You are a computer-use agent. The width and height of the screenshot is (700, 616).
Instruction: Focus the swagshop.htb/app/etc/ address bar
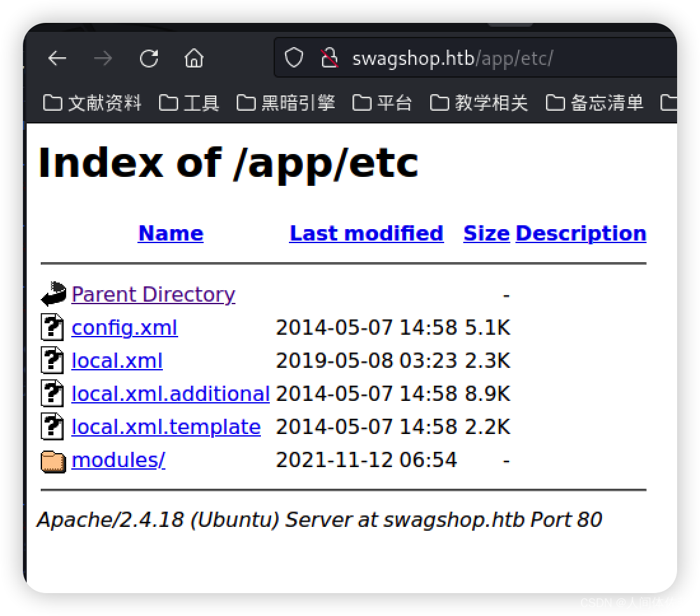pos(475,58)
